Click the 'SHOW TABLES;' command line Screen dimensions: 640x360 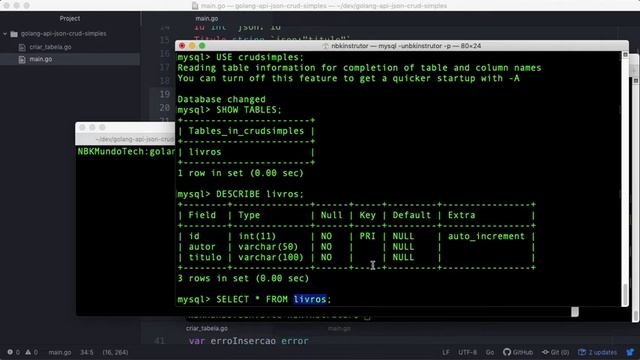tap(229, 110)
